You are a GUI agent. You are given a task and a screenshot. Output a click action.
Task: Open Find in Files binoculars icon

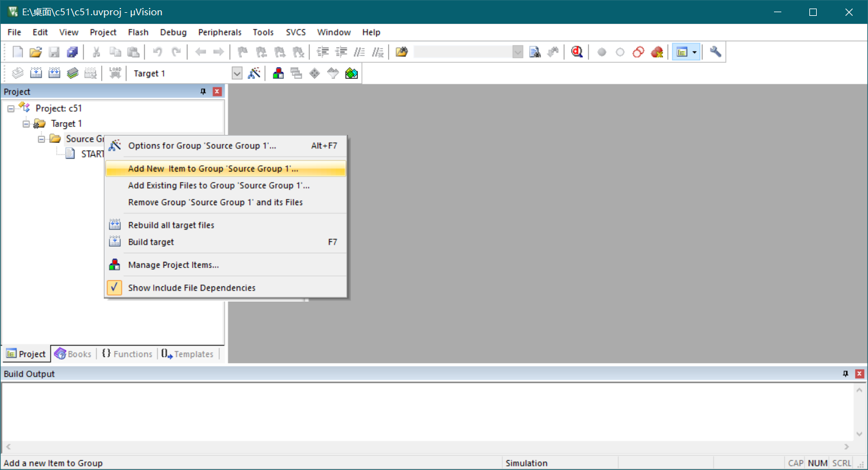click(x=401, y=52)
